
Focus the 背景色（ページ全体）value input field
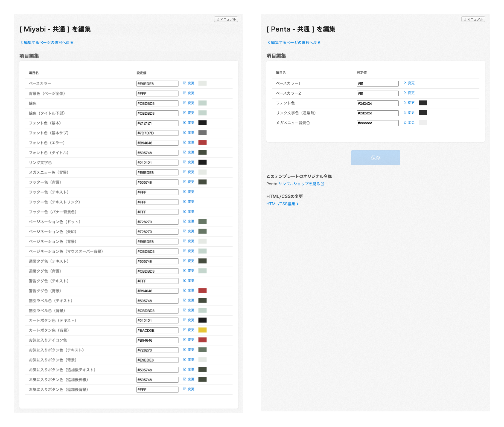tap(157, 94)
